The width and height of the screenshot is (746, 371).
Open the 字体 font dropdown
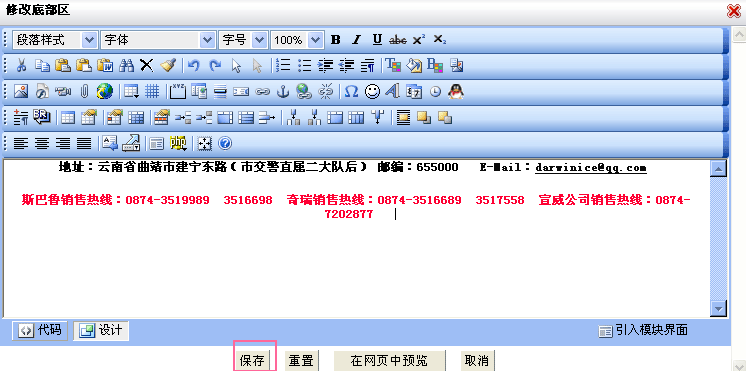[158, 40]
